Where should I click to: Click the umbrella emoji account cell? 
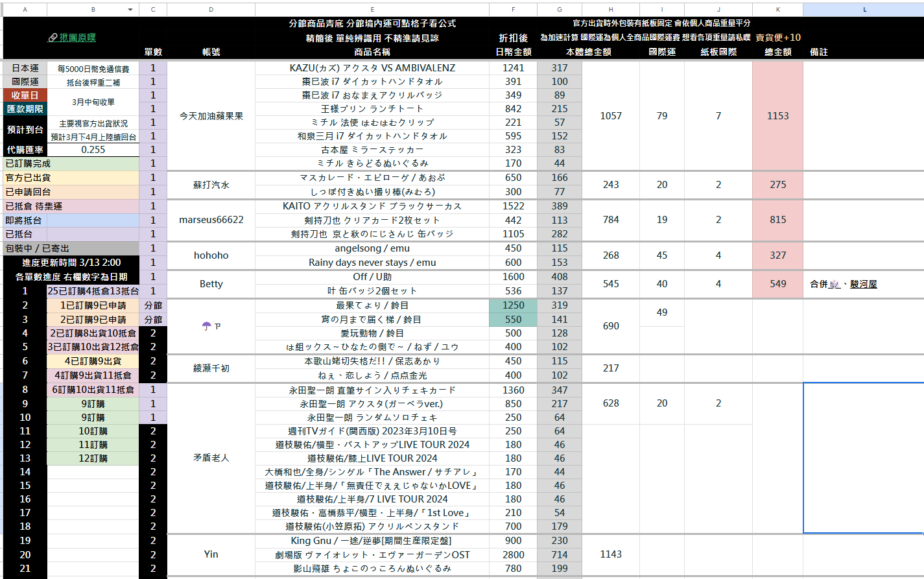point(211,326)
